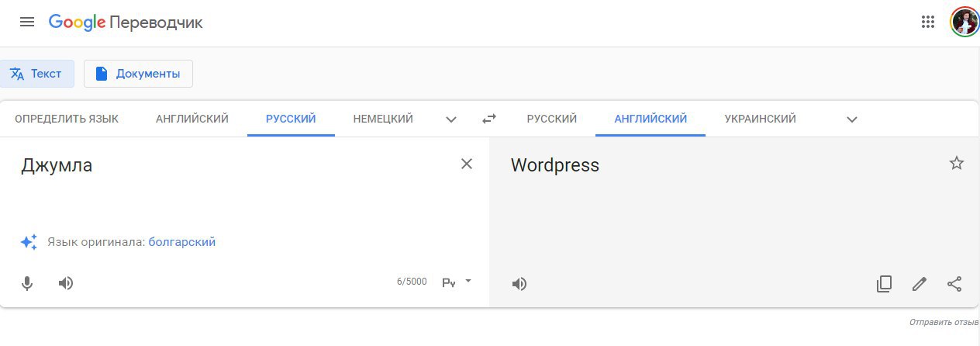Save translation with the star icon
This screenshot has height=346, width=980.
coord(957,163)
